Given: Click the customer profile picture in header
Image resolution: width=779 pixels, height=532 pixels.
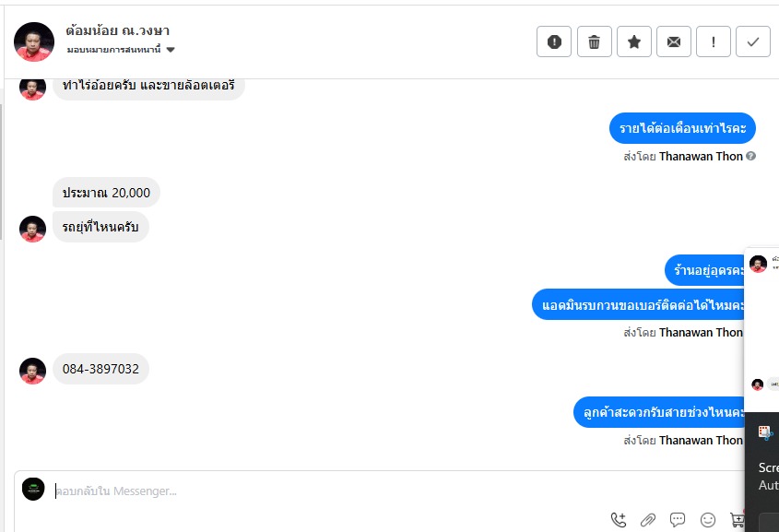Looking at the screenshot, I should [34, 41].
